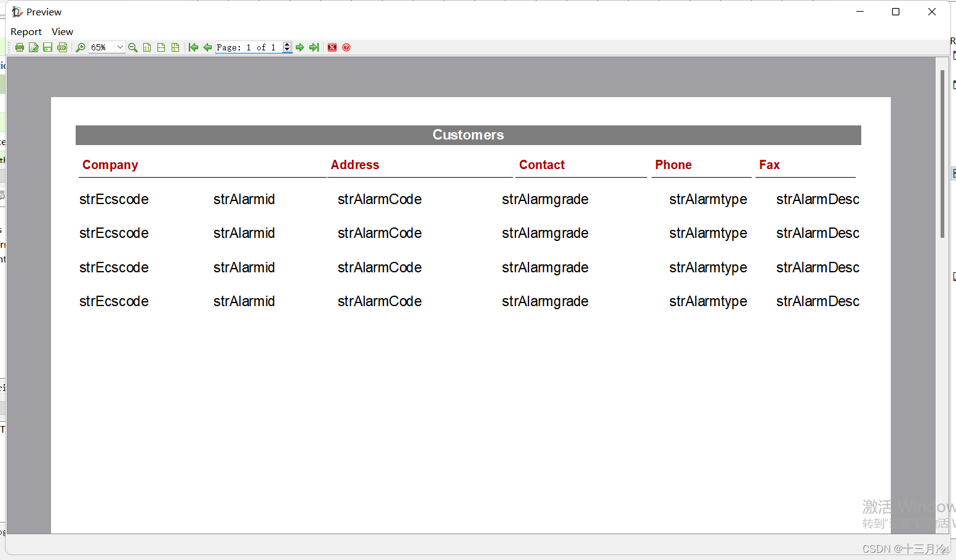Go to the last page arrow icon
The width and height of the screenshot is (956, 560).
314,47
